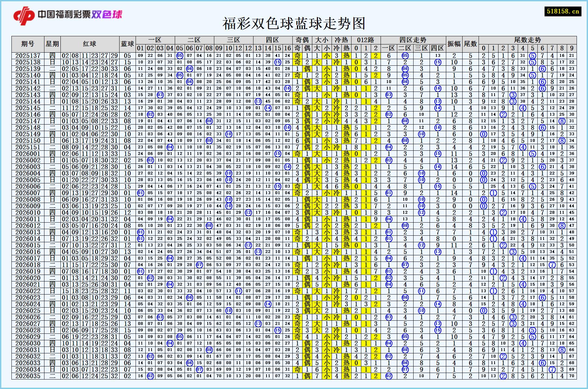The width and height of the screenshot is (588, 389).
Task: Click the 奇偶 column header
Action: [302, 39]
